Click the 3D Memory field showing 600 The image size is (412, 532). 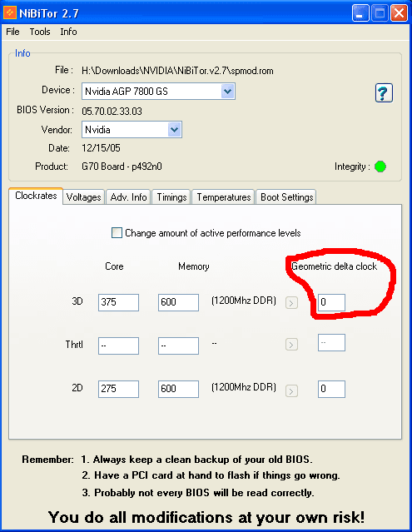coord(178,302)
